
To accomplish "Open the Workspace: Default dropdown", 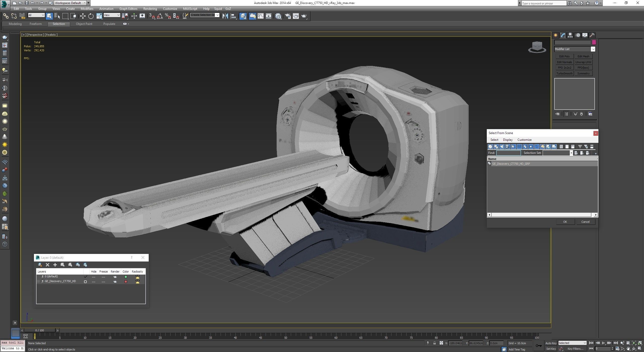I will coord(70,3).
